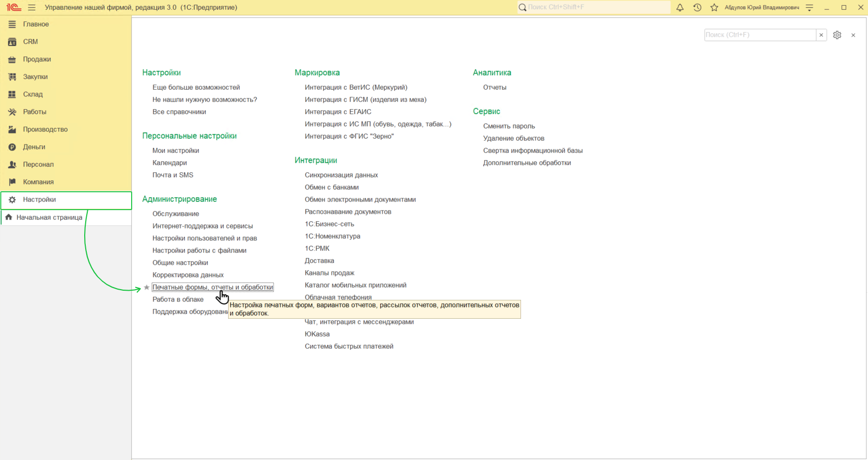
Task: Open Система быстрых платежей
Action: pyautogui.click(x=349, y=346)
